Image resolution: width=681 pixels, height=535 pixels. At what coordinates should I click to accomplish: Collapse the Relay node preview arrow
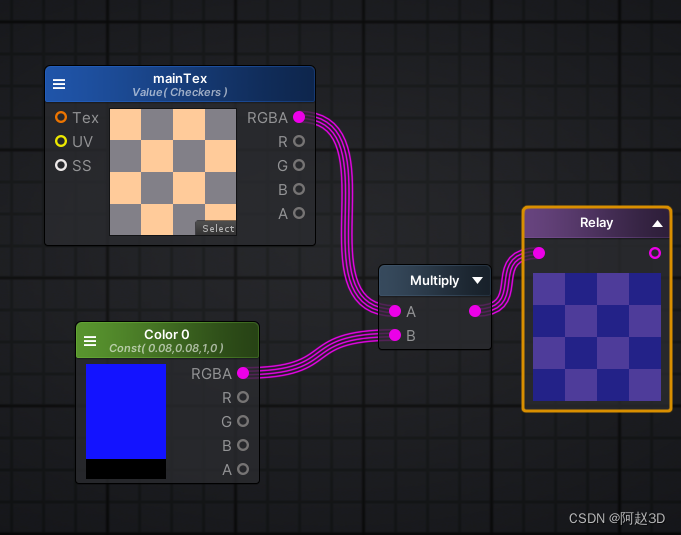pyautogui.click(x=657, y=223)
